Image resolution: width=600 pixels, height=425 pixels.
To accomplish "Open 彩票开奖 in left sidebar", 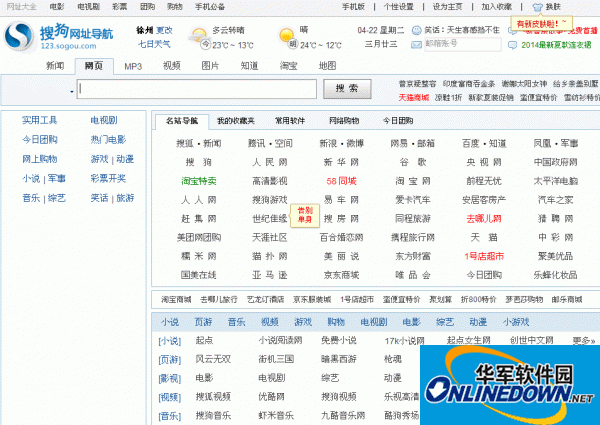I will tap(108, 179).
